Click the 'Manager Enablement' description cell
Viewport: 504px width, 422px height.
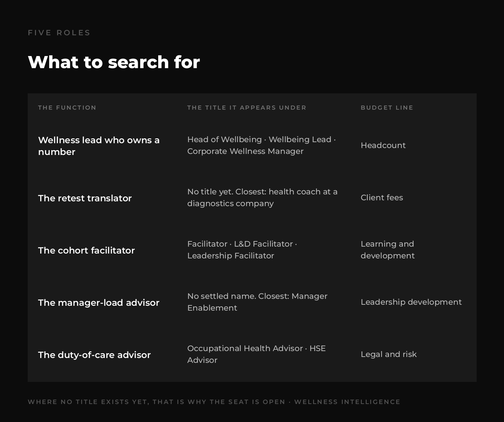[257, 302]
